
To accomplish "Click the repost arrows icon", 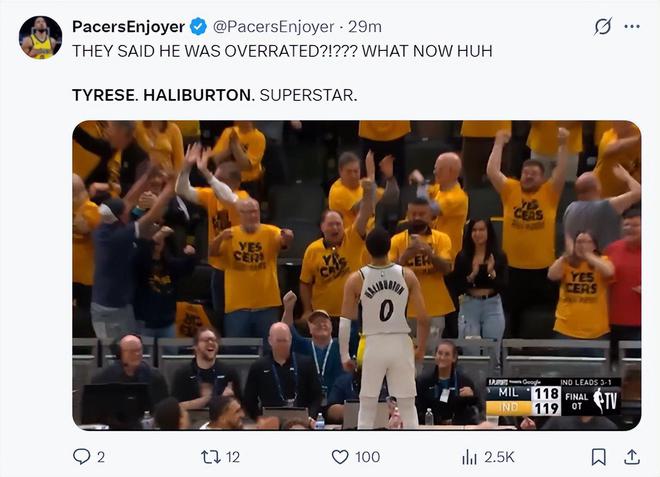I will [x=210, y=457].
